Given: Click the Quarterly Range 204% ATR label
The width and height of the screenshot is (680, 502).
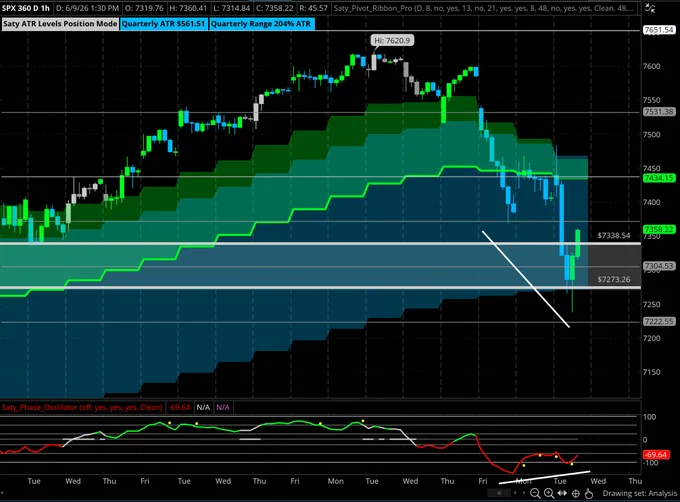Looking at the screenshot, I should pos(261,24).
